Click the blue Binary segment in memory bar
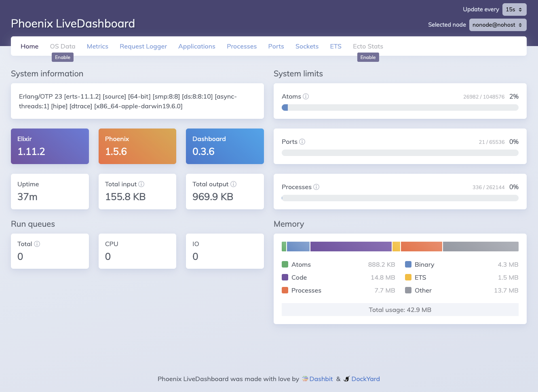 coord(298,247)
